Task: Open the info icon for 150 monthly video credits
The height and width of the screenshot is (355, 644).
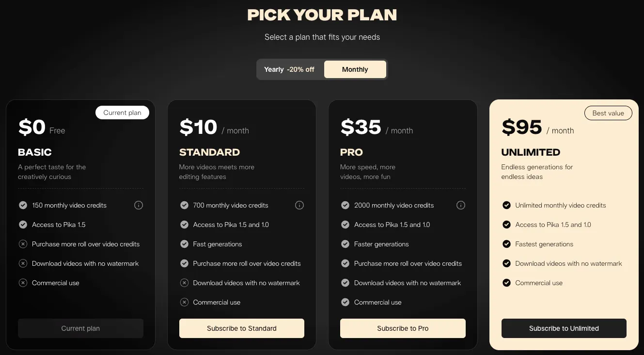Action: click(x=139, y=205)
